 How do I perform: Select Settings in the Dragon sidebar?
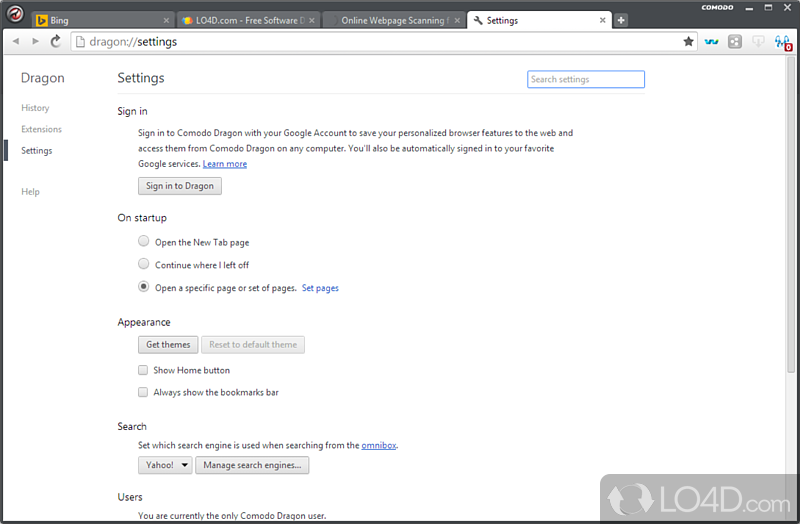tap(37, 151)
